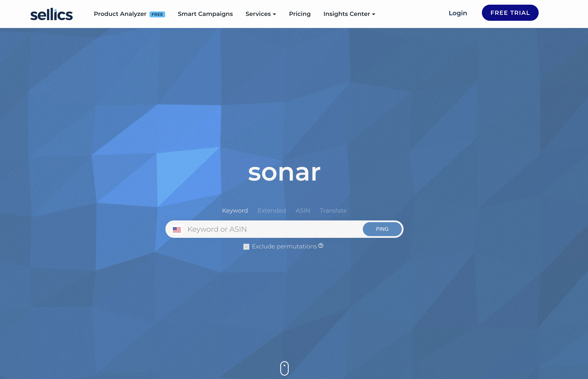Expand the Insights Center dropdown
Viewport: 588px width, 379px height.
[x=349, y=14]
